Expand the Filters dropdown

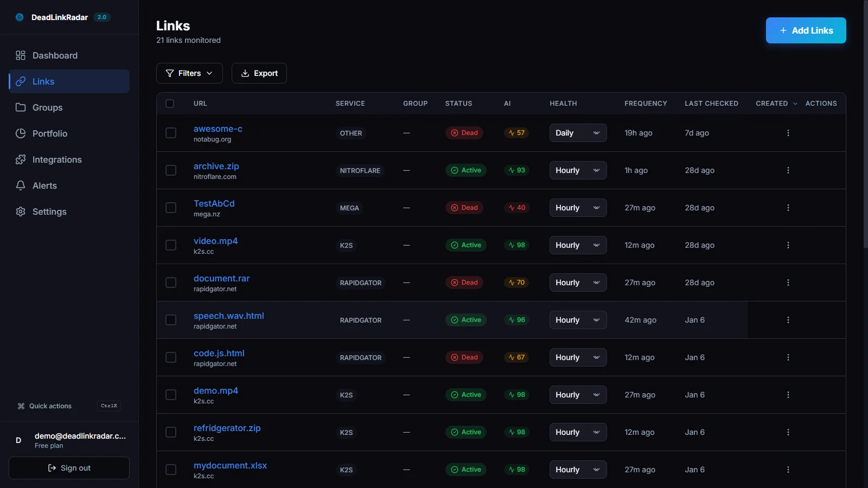point(189,73)
